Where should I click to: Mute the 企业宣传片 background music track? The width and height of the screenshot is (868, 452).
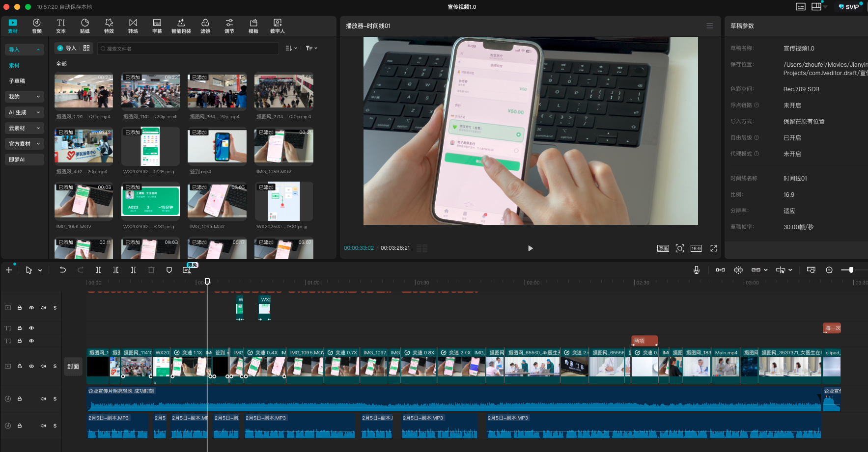coord(43,399)
